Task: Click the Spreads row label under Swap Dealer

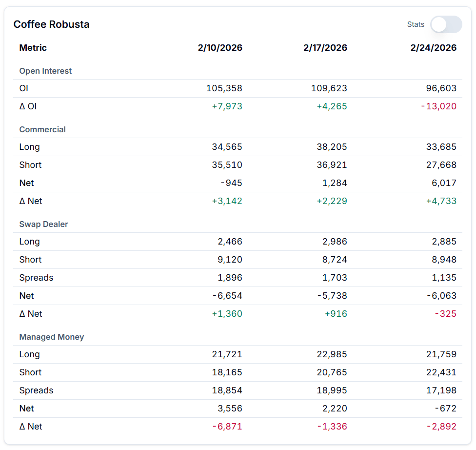Action: coord(36,278)
